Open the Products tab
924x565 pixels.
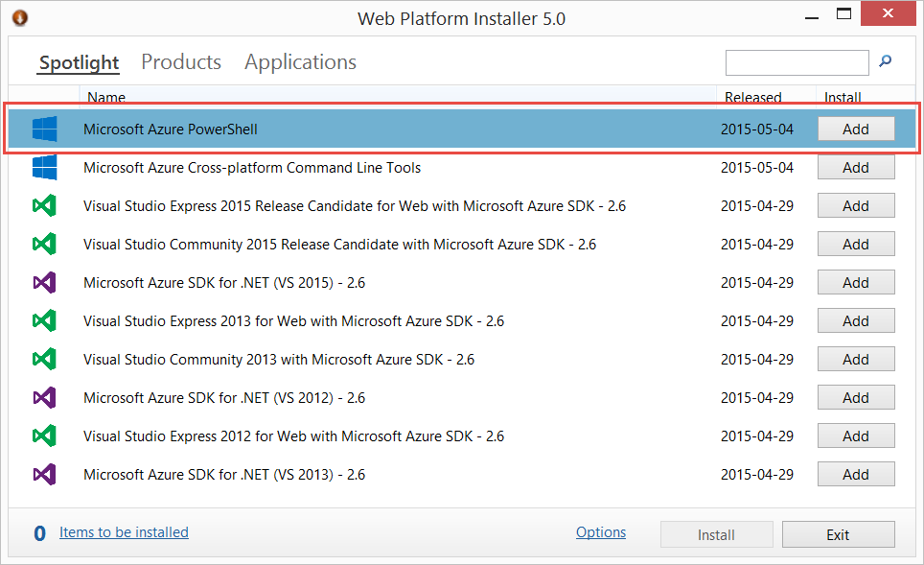coord(181,62)
